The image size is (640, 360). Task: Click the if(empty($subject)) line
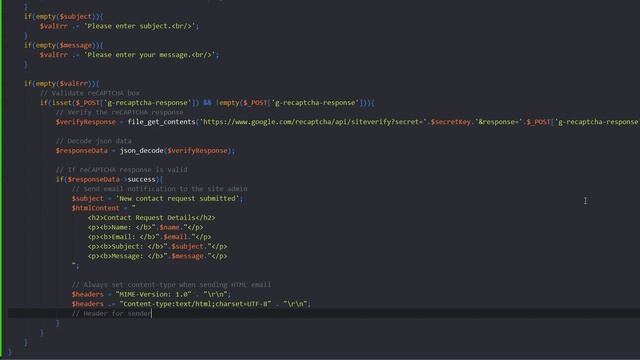[x=64, y=16]
